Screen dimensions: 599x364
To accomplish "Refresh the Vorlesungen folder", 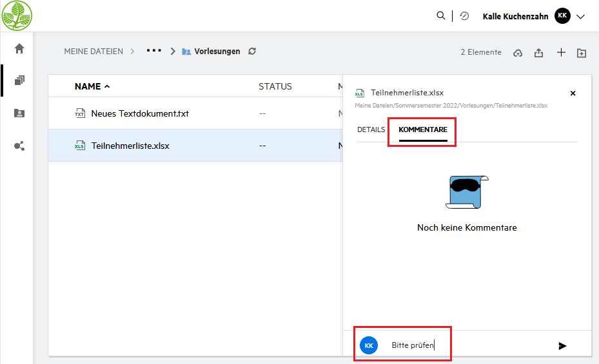I will (252, 52).
